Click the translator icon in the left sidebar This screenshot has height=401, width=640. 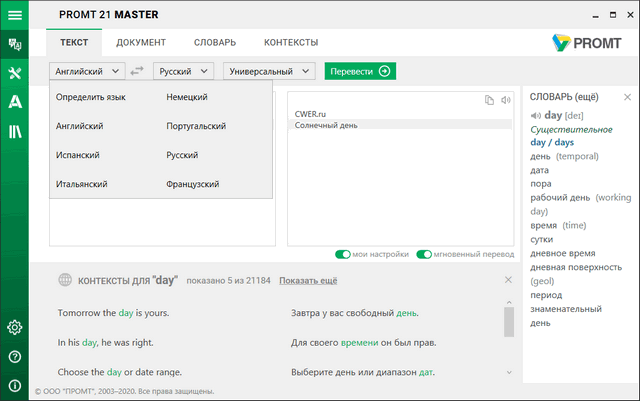pyautogui.click(x=15, y=44)
